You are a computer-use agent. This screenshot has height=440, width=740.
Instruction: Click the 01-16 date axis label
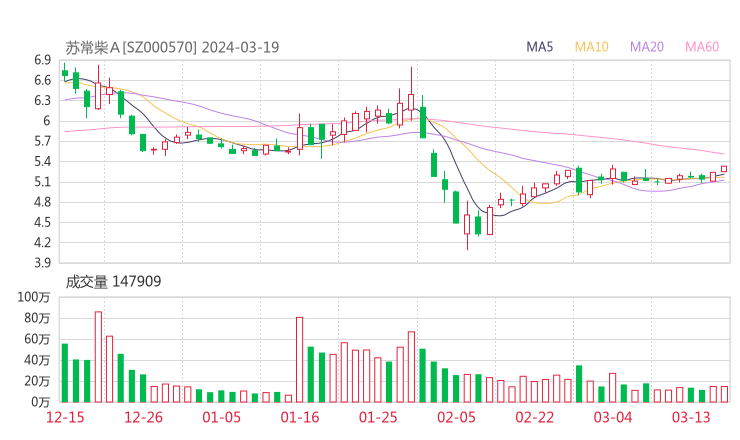[300, 417]
